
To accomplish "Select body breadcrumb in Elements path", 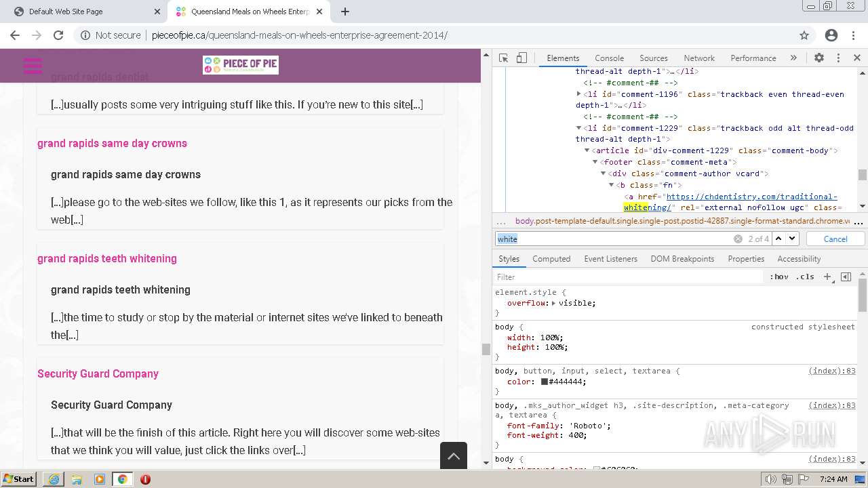I will [682, 221].
